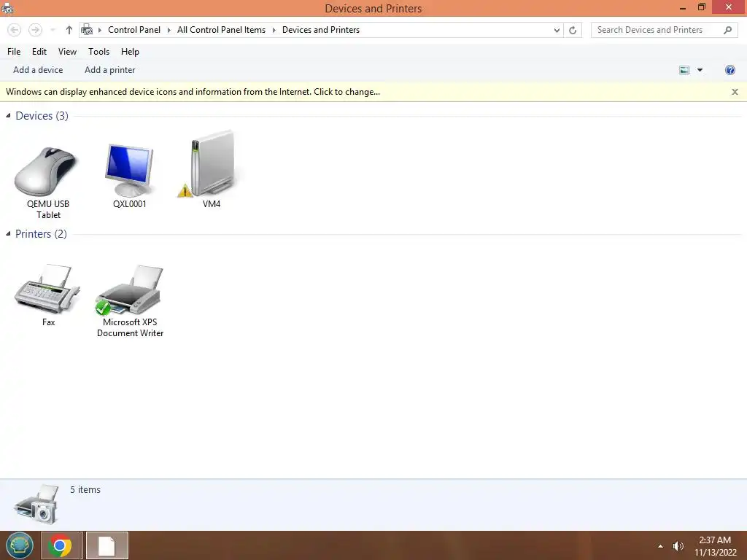The width and height of the screenshot is (747, 560).
Task: Open the recent locations dropdown arrow
Action: click(x=53, y=30)
